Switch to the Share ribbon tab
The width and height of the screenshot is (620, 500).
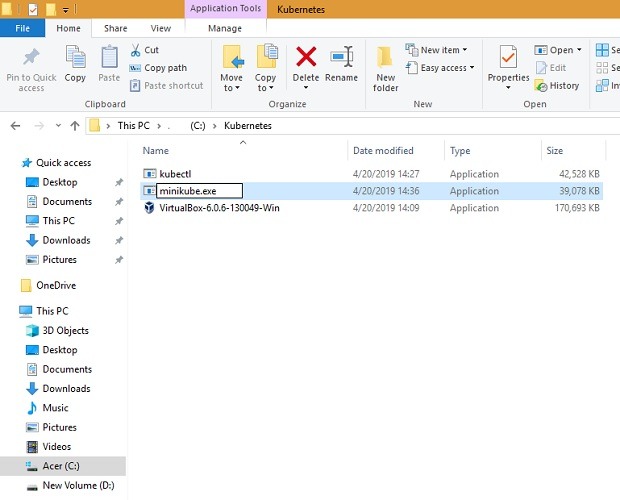tap(115, 28)
